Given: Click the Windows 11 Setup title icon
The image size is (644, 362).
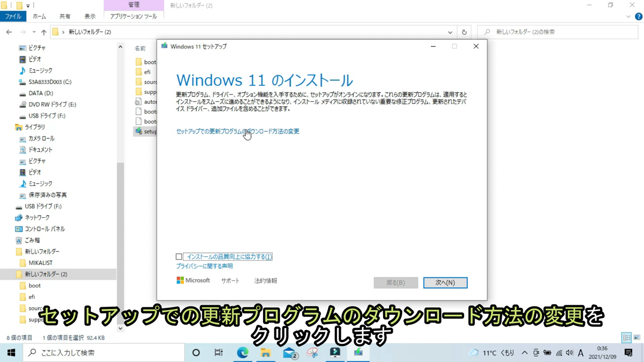Looking at the screenshot, I should pos(165,46).
